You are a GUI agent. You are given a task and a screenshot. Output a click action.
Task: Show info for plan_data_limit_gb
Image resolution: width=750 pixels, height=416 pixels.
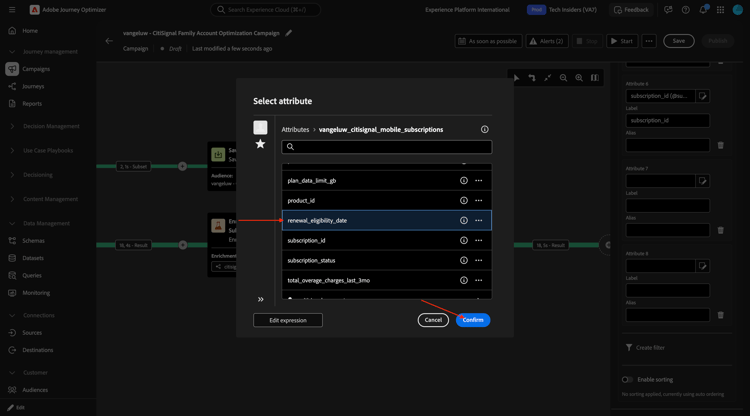(x=463, y=181)
